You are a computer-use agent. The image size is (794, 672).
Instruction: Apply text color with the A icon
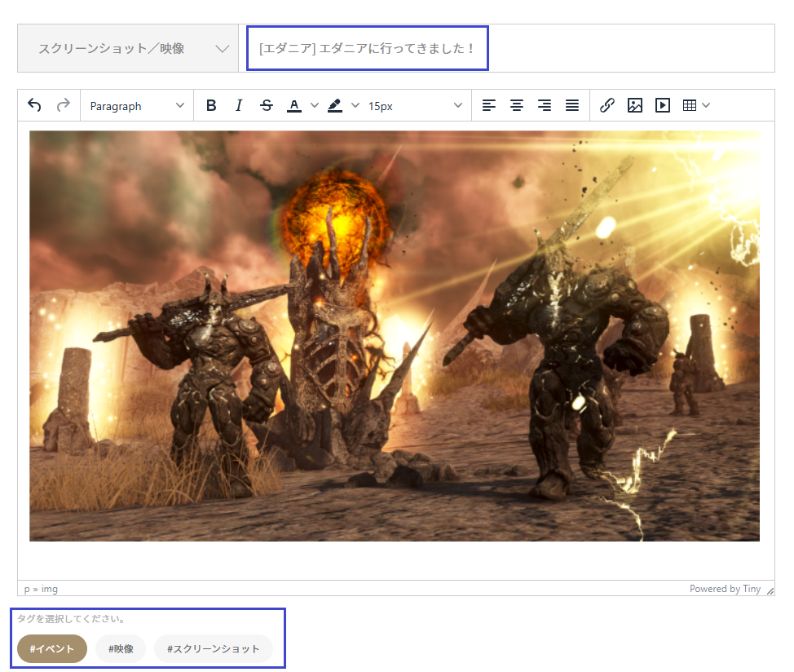pos(294,105)
